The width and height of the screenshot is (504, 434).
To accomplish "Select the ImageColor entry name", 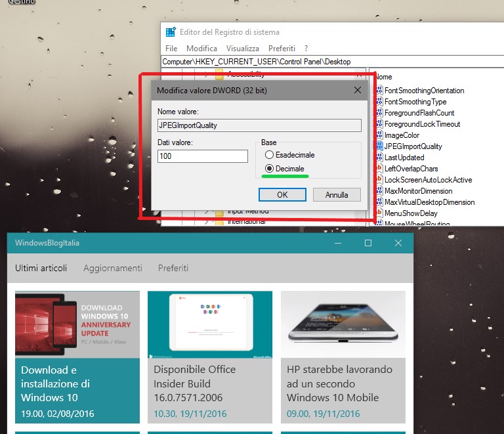I will (x=402, y=135).
